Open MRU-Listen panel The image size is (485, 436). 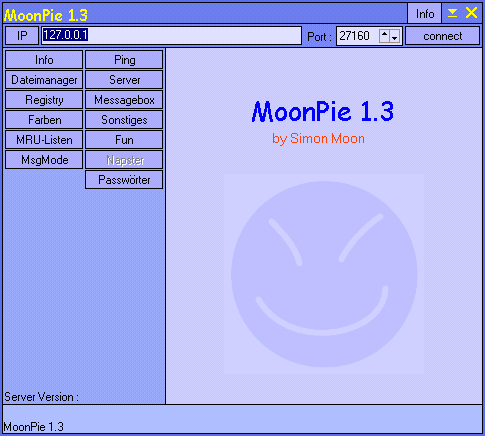(44, 140)
